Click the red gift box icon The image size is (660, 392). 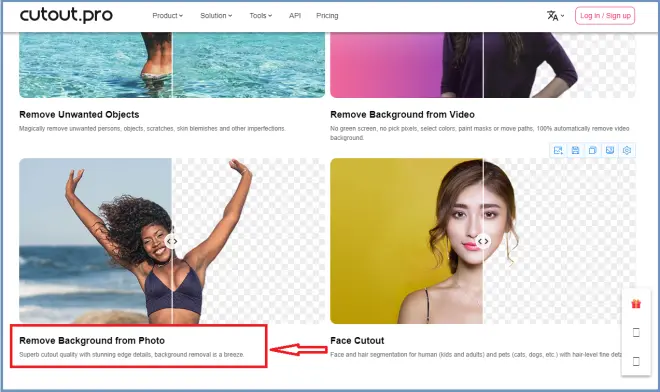pos(636,304)
